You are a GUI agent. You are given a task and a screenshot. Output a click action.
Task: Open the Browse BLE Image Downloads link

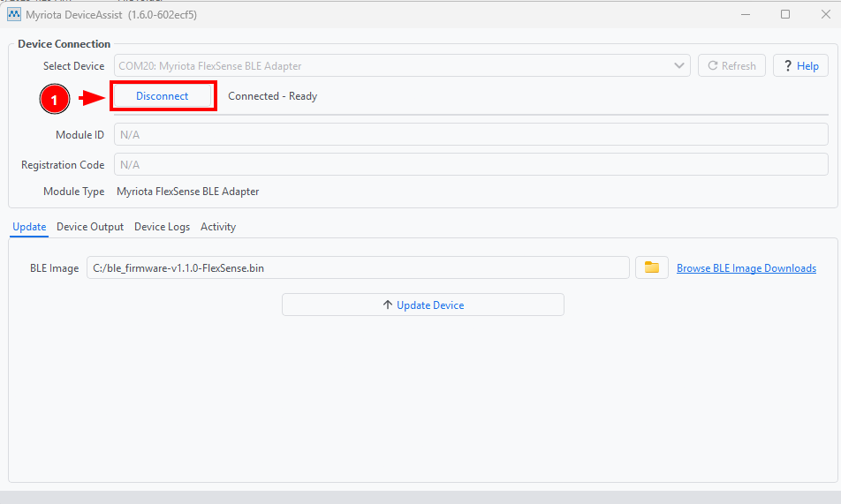pyautogui.click(x=746, y=268)
